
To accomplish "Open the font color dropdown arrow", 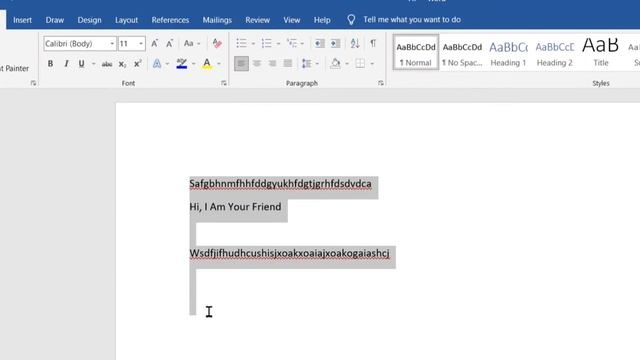I will click(x=219, y=64).
